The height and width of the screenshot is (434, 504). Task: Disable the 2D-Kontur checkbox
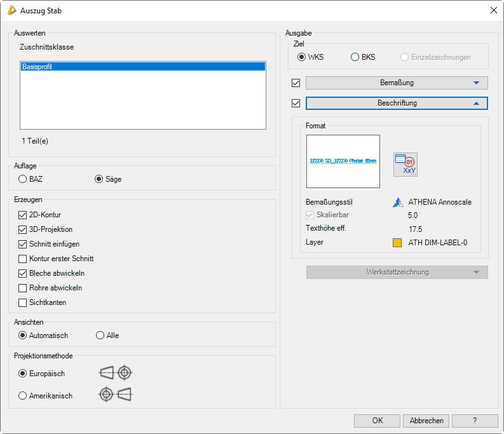[x=23, y=215]
